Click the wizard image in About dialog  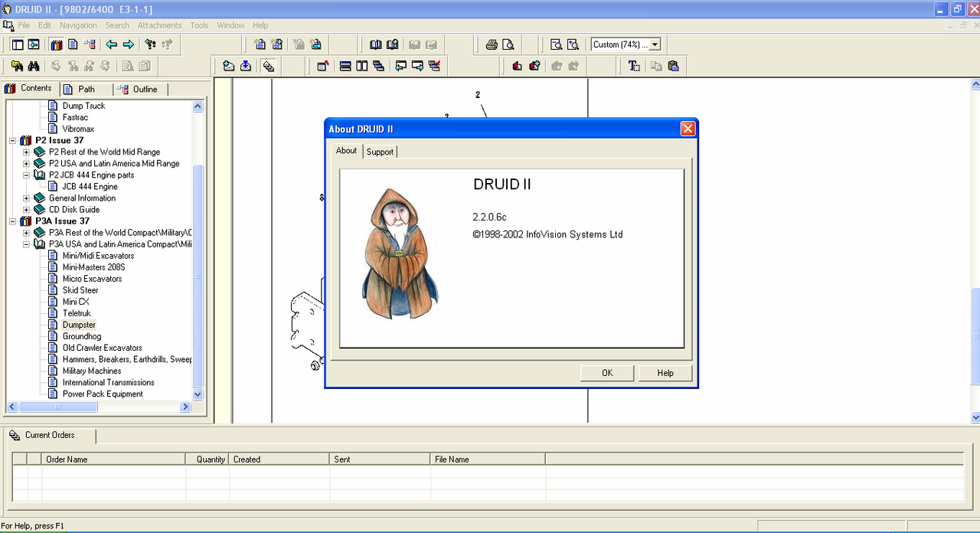pyautogui.click(x=399, y=254)
